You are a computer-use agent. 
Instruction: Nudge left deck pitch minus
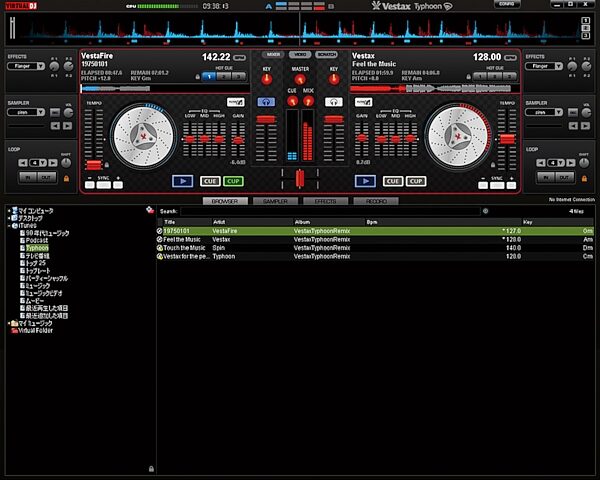click(90, 185)
